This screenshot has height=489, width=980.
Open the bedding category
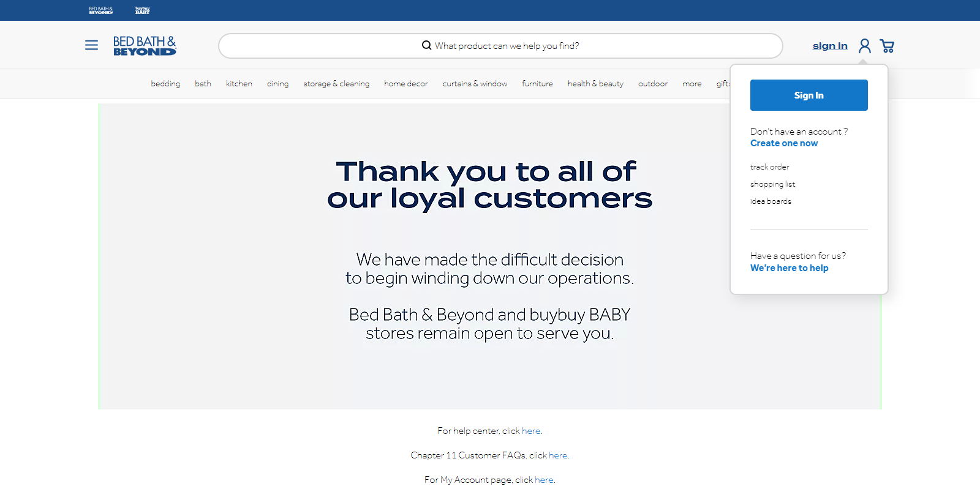165,84
